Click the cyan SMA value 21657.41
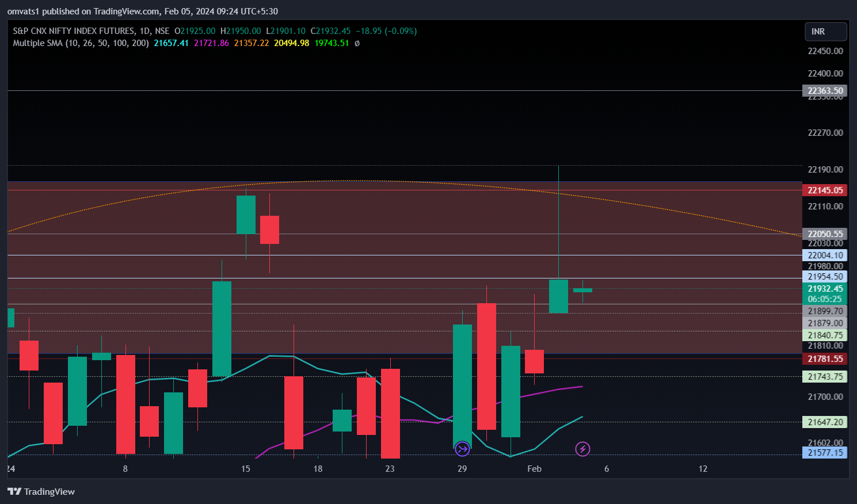This screenshot has height=504, width=857. click(x=171, y=43)
